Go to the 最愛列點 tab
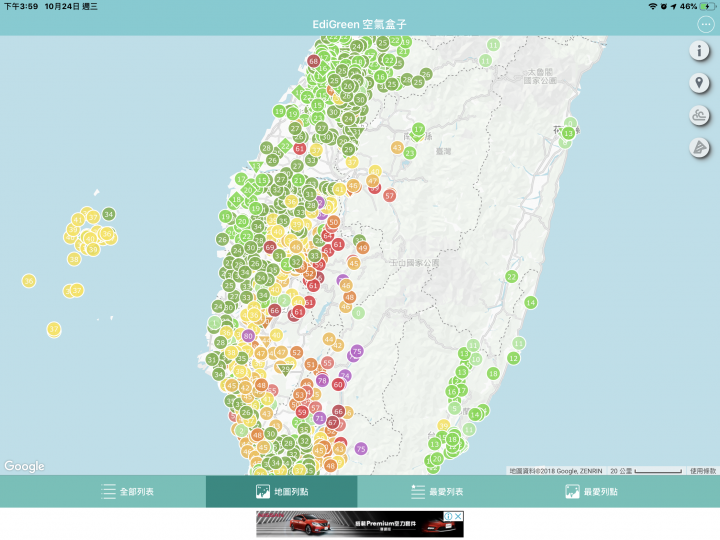Screen dimensions: 720x540 coord(591,491)
